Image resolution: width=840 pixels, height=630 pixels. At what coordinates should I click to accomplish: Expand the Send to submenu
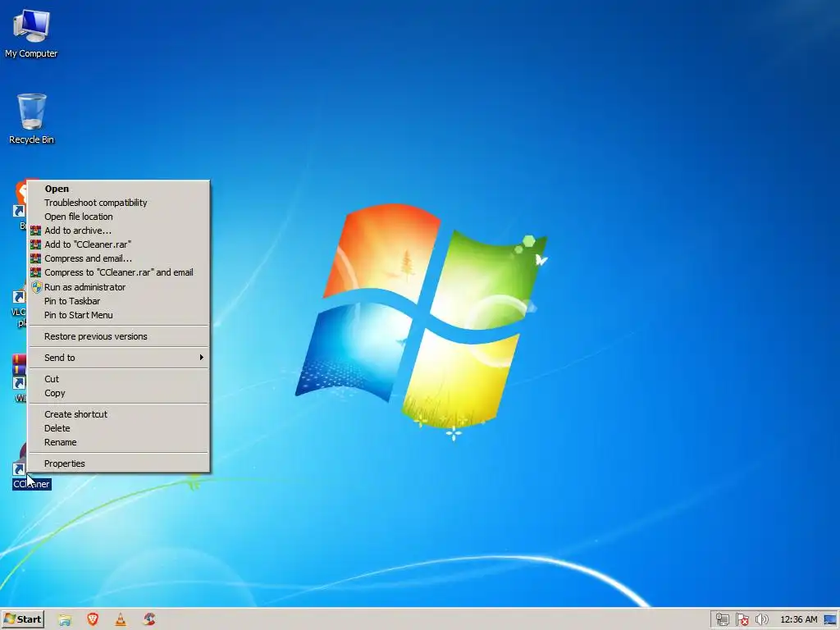coord(118,358)
